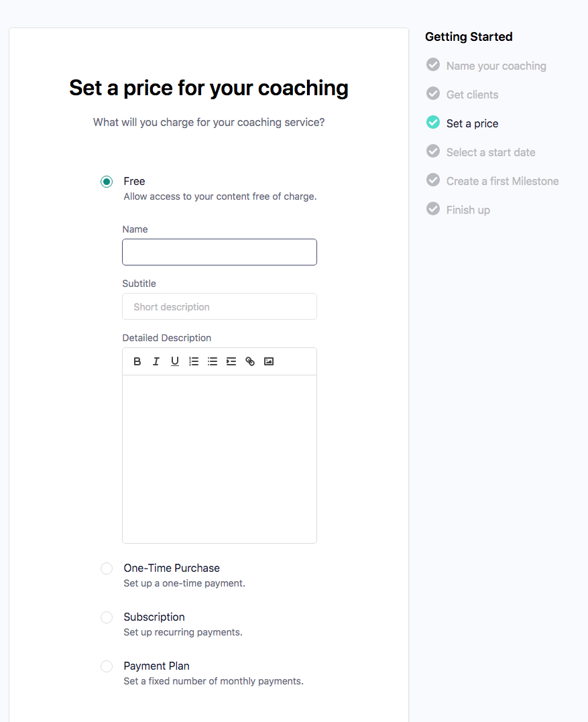The width and height of the screenshot is (588, 722).
Task: Insert an image into detailed description
Action: click(x=269, y=361)
